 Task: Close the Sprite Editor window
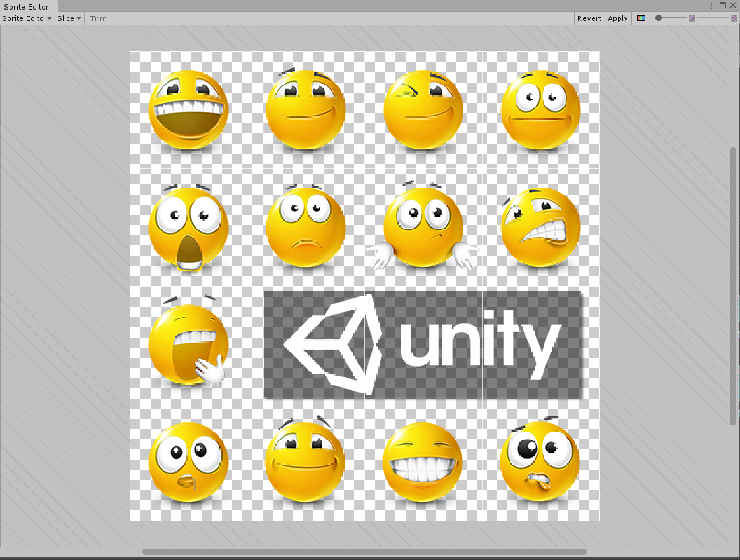click(733, 5)
